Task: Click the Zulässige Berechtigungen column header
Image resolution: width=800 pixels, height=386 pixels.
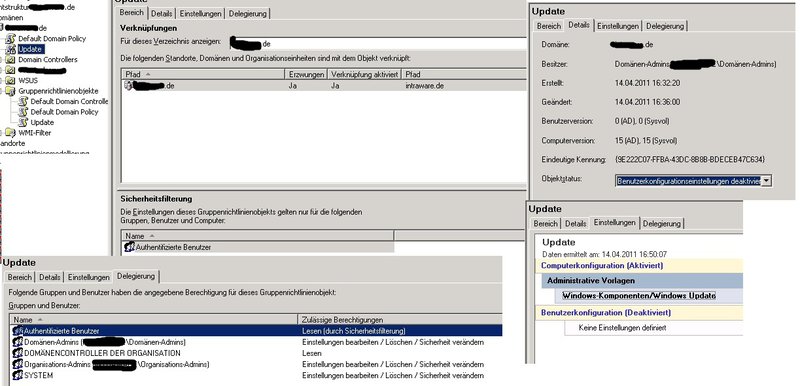Action: (x=400, y=320)
